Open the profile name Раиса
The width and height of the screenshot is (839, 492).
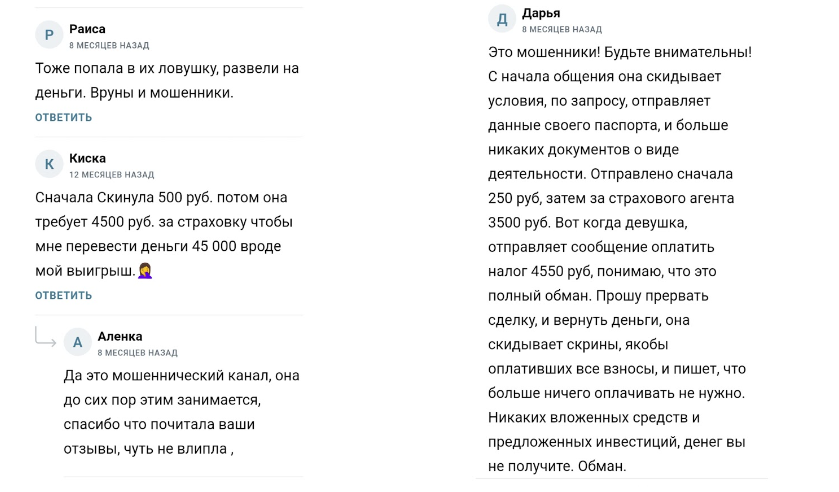[87, 29]
